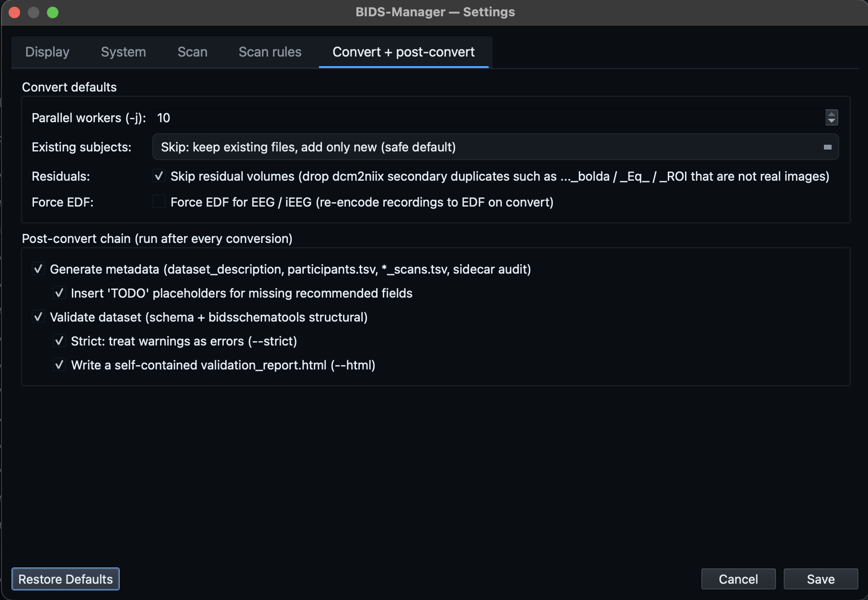The width and height of the screenshot is (868, 600).
Task: Increase parallel workers with up arrow
Action: click(x=832, y=114)
